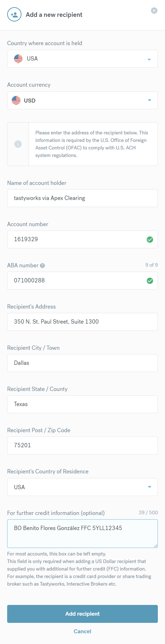
Task: Click the Recipient City / Town field
Action: pyautogui.click(x=82, y=363)
